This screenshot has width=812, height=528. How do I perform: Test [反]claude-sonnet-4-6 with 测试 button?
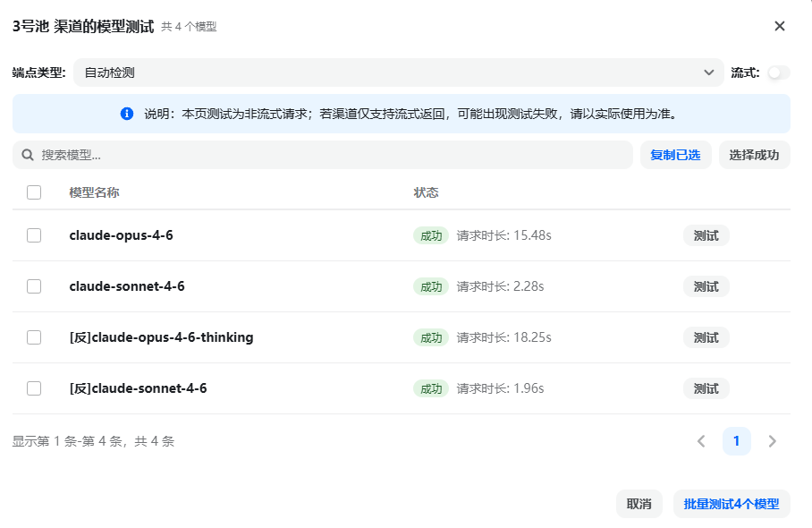pos(706,388)
